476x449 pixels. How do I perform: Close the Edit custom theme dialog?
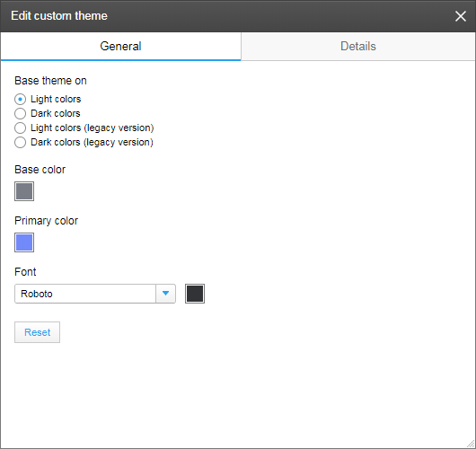460,16
